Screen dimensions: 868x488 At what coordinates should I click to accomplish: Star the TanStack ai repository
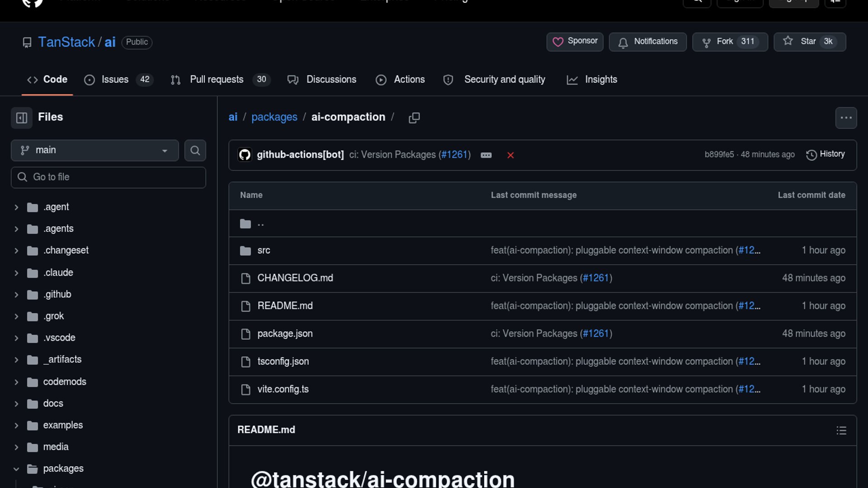(809, 42)
